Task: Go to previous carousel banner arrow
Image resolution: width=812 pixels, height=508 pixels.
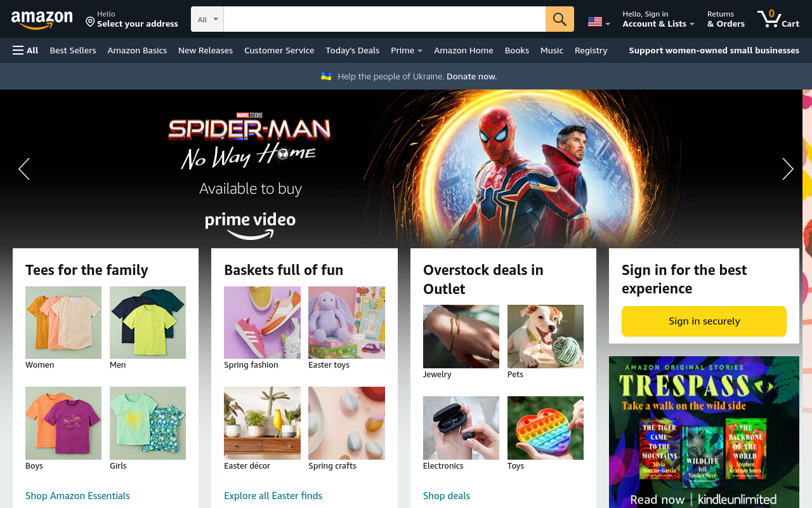Action: tap(24, 169)
